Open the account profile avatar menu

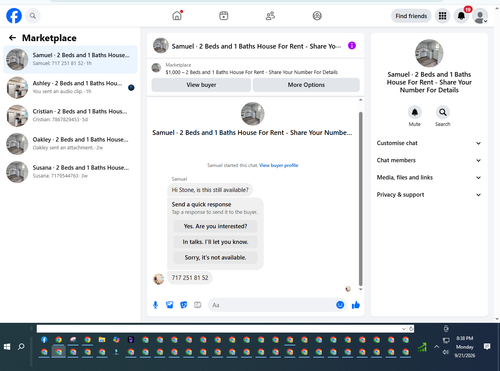[480, 16]
